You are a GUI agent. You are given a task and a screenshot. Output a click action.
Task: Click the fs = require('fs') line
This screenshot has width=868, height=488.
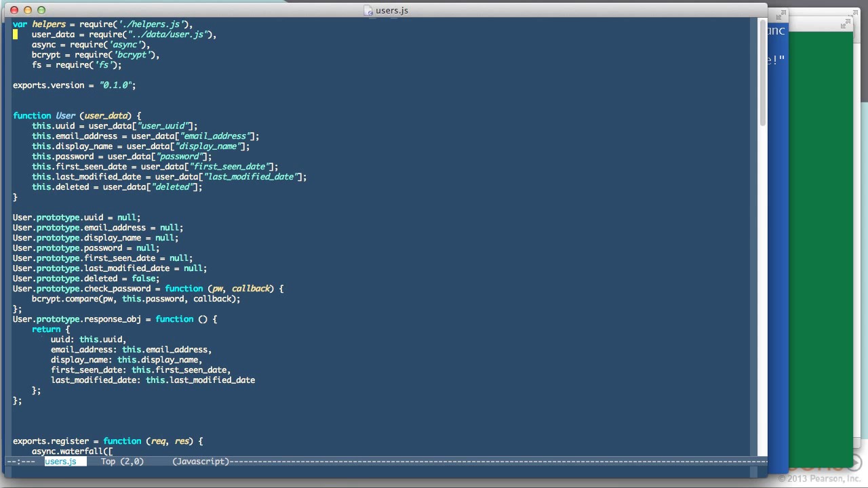pos(77,65)
